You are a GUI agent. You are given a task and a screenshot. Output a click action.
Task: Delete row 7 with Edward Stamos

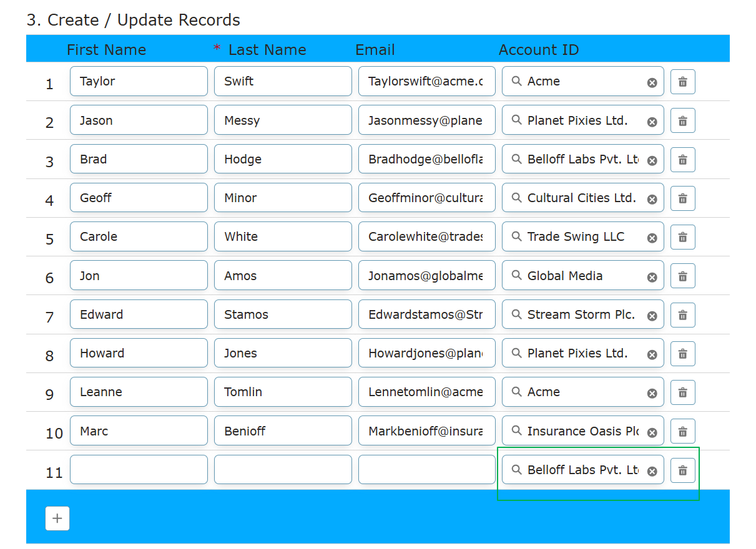682,315
